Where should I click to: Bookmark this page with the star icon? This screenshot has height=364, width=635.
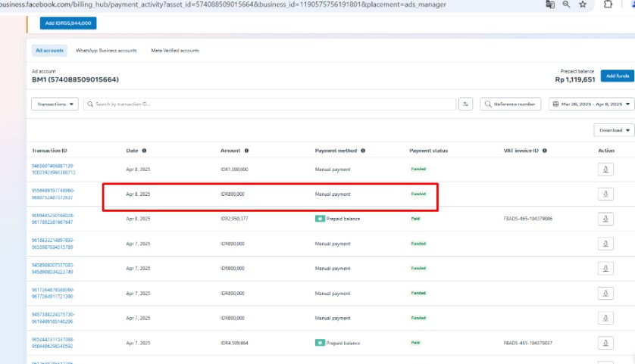582,5
